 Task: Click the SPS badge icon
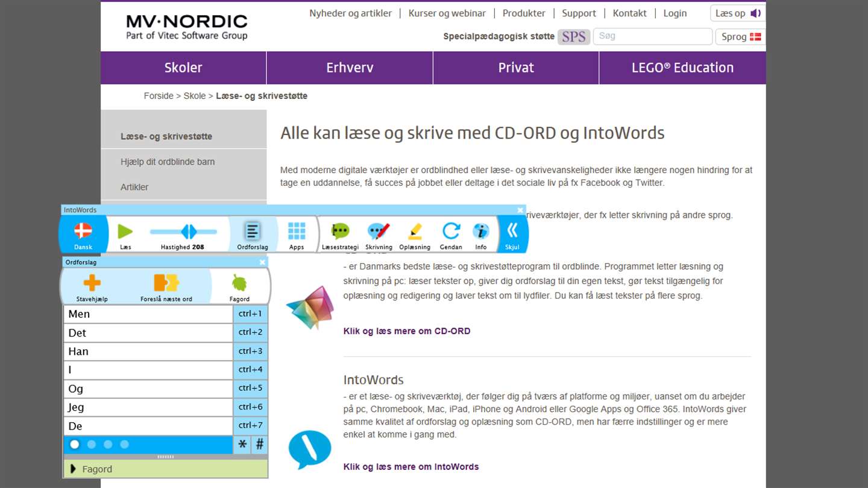(574, 37)
